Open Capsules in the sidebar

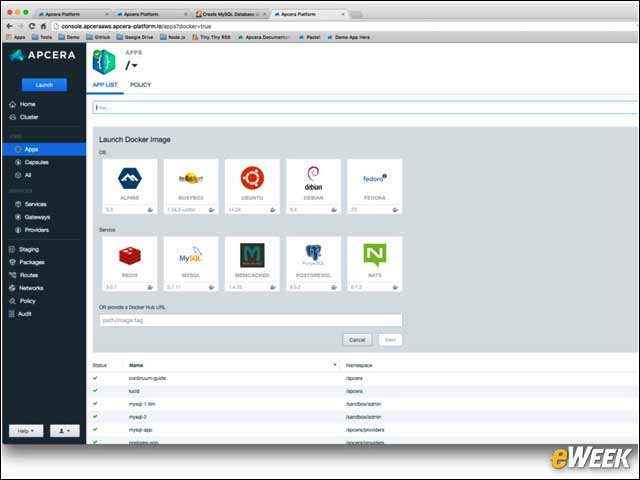coord(36,162)
